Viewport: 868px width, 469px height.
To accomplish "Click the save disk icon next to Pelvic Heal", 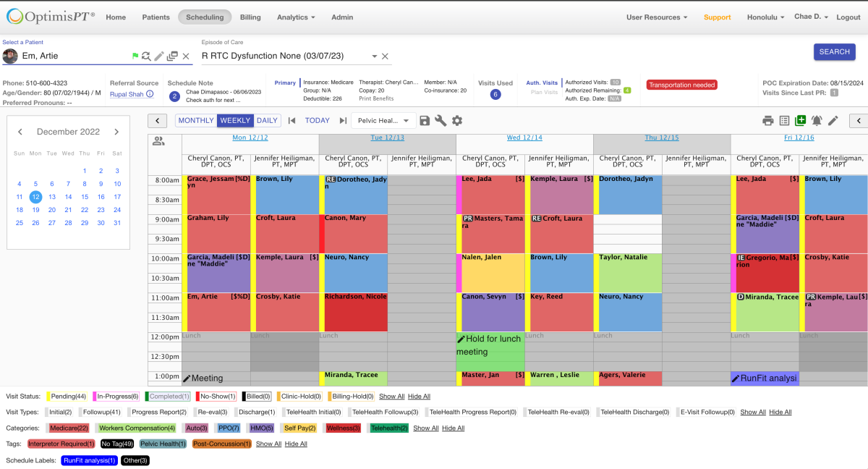I will pos(425,121).
